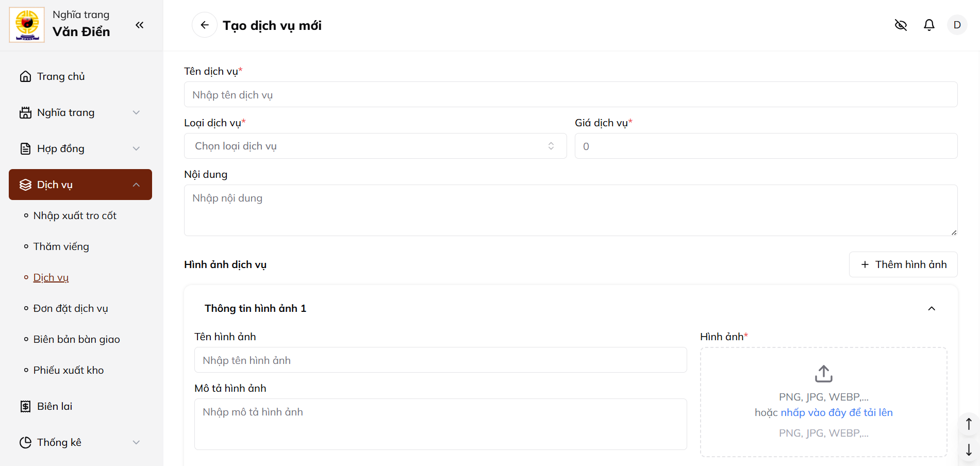Click the nhấp vào đây để tải lên link
980x466 pixels.
tap(836, 412)
